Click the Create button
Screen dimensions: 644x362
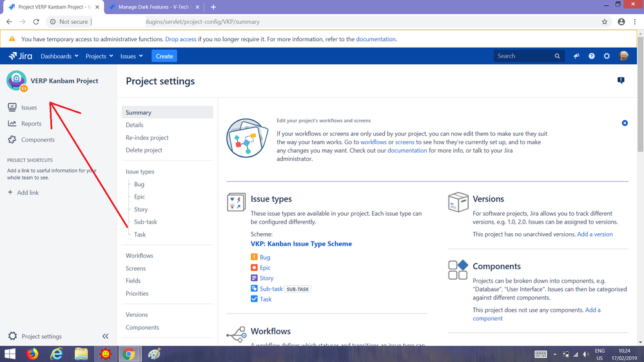[x=164, y=56]
